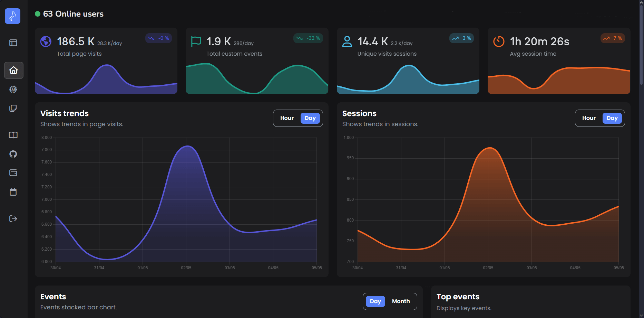Click the app logo in sidebar
Viewport: 644px width, 318px height.
tap(13, 16)
